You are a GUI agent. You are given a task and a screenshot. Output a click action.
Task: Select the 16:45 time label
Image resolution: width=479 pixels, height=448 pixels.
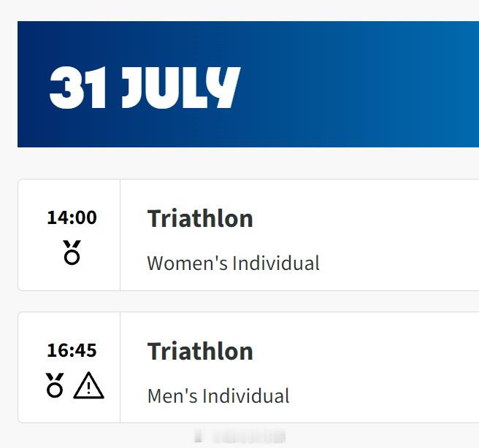pos(72,350)
